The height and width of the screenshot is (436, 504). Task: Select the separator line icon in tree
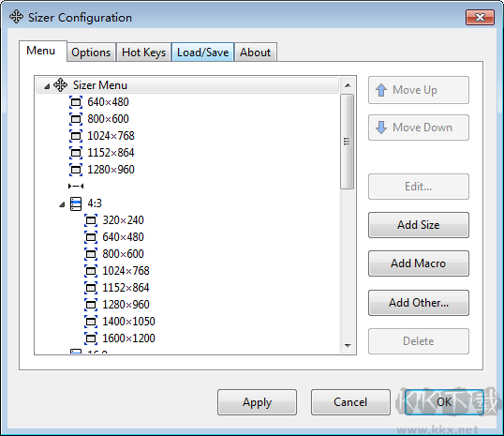[x=76, y=187]
